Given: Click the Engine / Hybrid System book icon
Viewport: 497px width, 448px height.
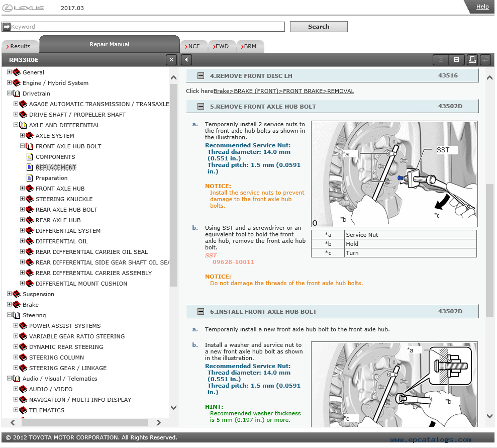Looking at the screenshot, I should pyautogui.click(x=17, y=83).
